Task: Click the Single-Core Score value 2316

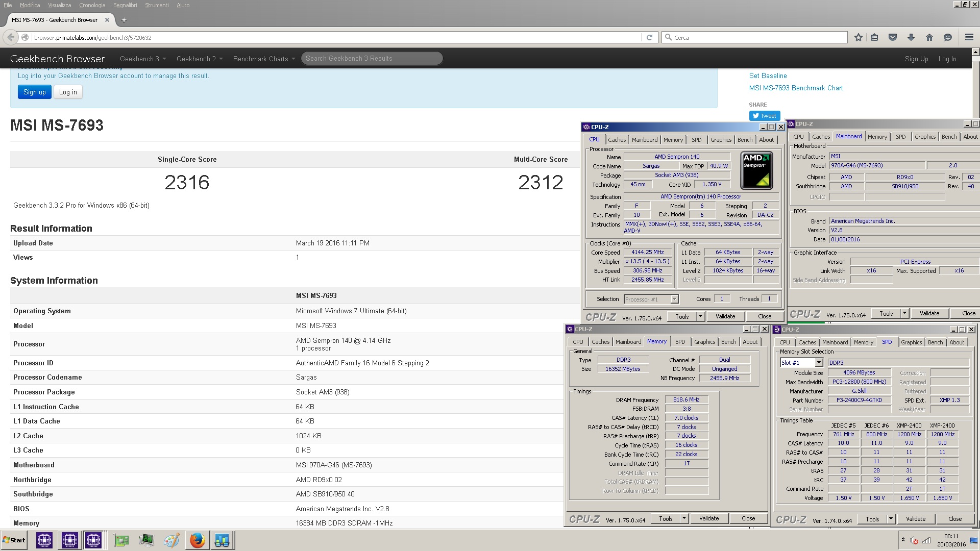Action: click(187, 183)
